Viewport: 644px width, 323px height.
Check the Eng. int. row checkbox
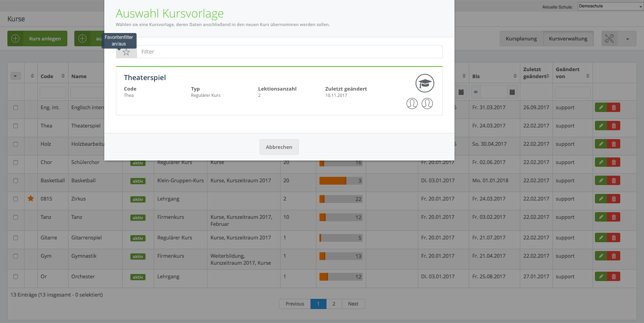16,108
